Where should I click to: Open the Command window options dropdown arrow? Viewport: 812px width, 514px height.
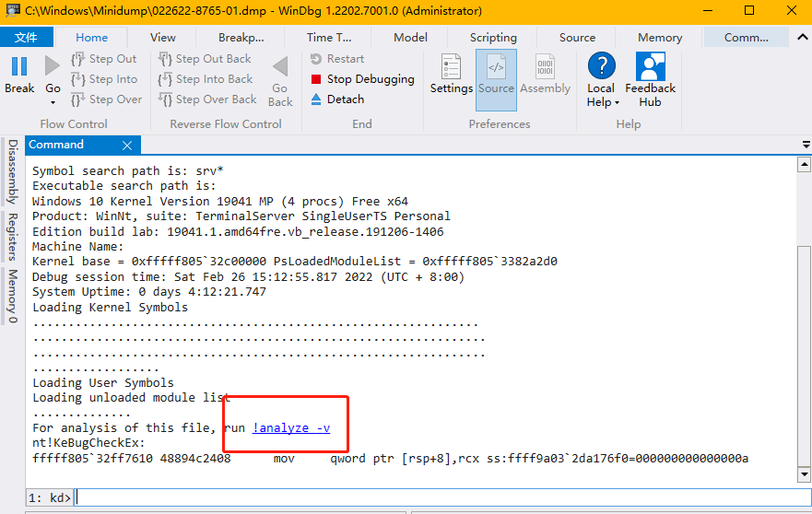click(806, 145)
